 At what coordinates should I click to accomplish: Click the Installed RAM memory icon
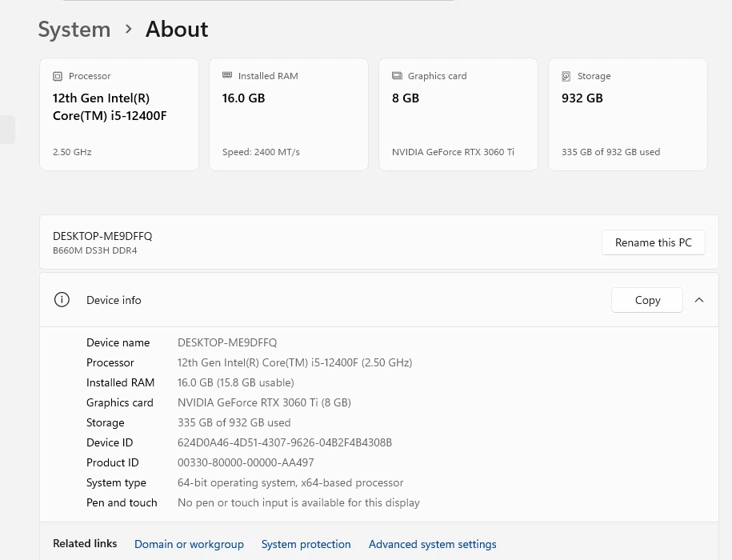pos(227,75)
